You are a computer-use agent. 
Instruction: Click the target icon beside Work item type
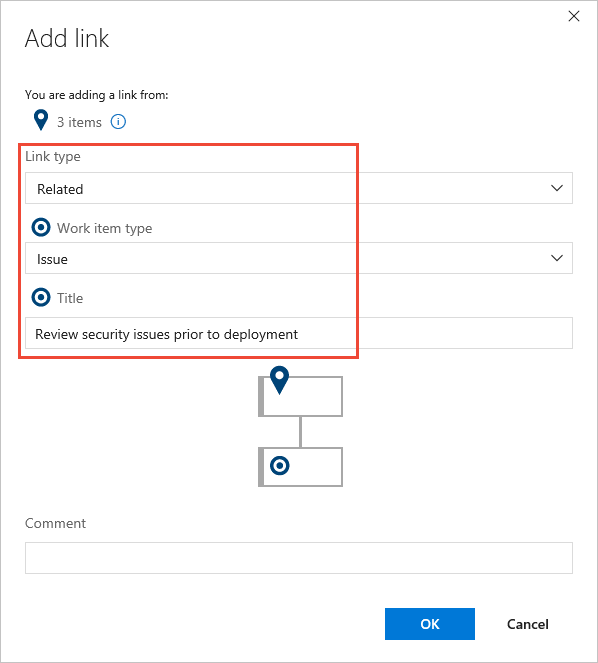41,227
